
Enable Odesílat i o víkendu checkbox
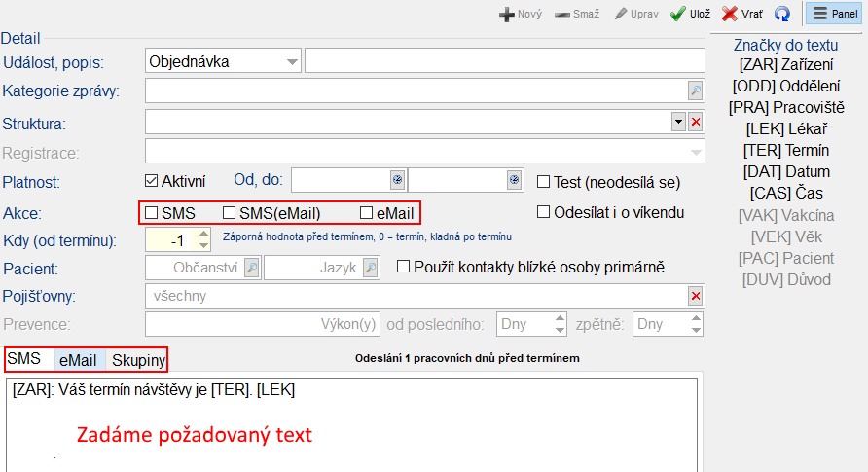pos(544,212)
